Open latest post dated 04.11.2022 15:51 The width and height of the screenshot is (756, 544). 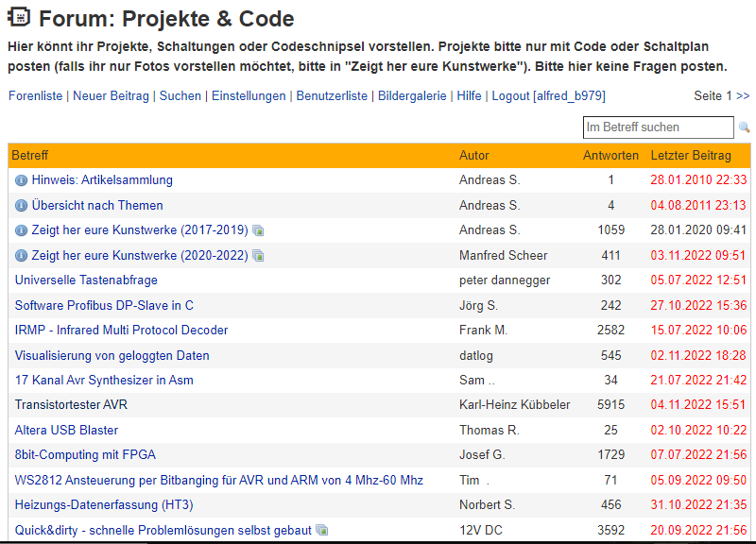(x=698, y=405)
